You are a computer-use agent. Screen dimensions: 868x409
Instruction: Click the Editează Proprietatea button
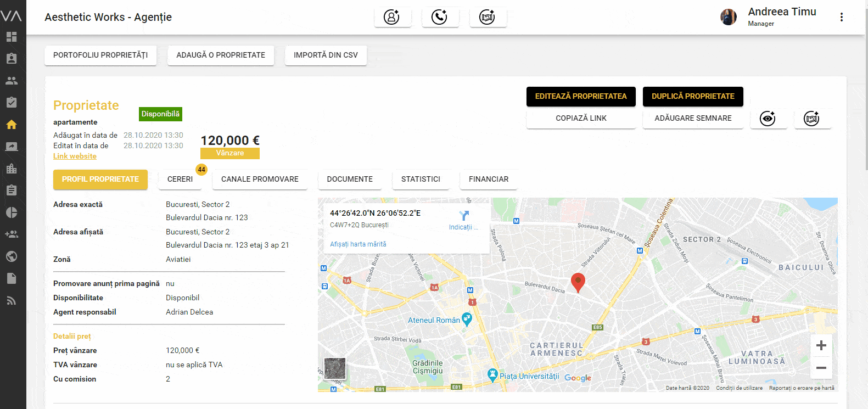coord(581,96)
